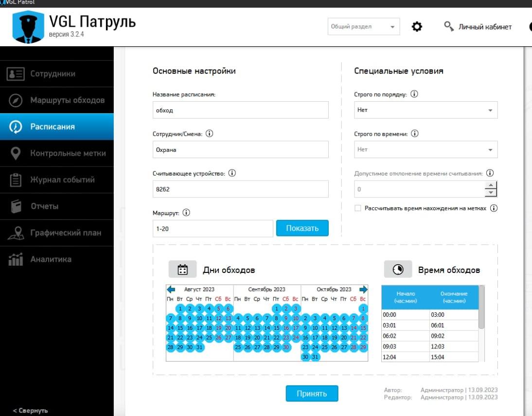Collapse sidebar with Свернуть
The image size is (532, 416).
30,411
